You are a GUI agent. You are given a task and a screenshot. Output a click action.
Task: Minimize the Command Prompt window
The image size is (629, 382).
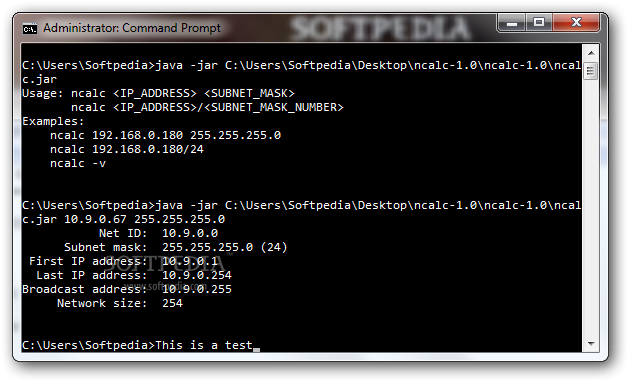[511, 22]
